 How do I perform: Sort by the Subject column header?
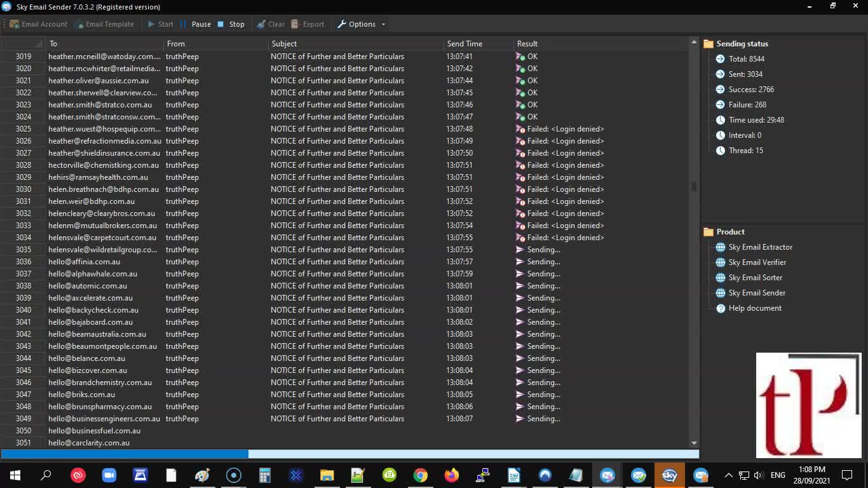[356, 44]
